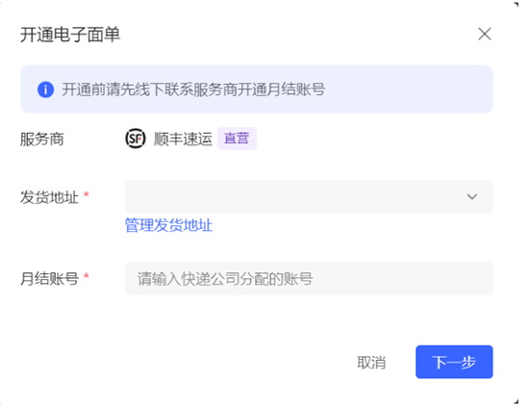Open the 发货地址 select box
The width and height of the screenshot is (532, 407).
pos(309,197)
